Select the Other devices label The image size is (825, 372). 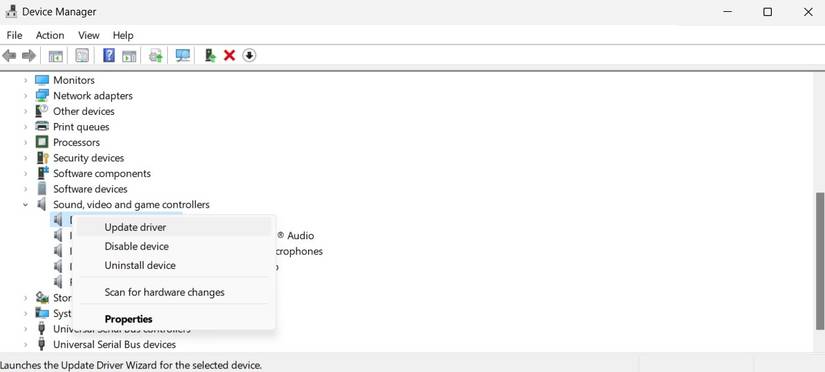click(x=84, y=111)
